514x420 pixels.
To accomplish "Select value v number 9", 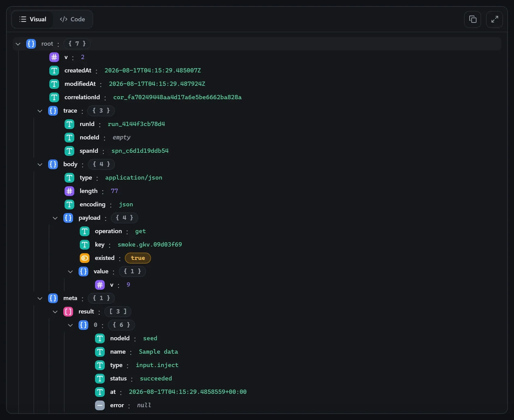I will (x=128, y=285).
